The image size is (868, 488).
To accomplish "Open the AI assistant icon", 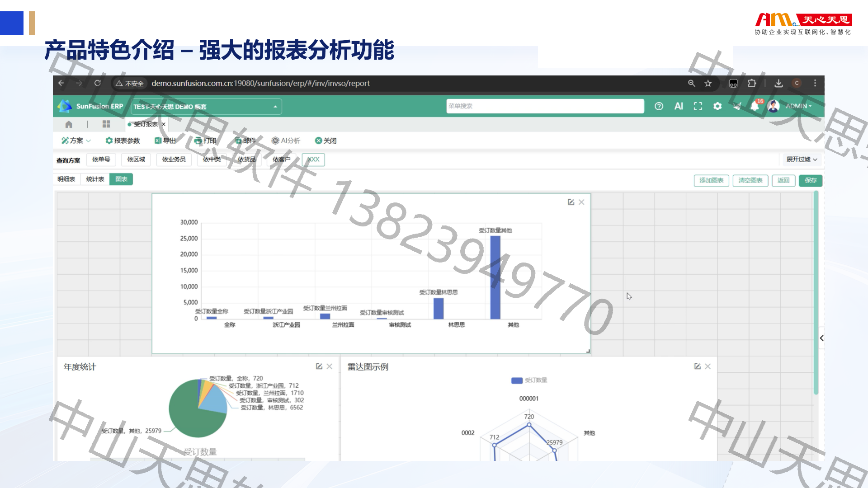I will [679, 106].
